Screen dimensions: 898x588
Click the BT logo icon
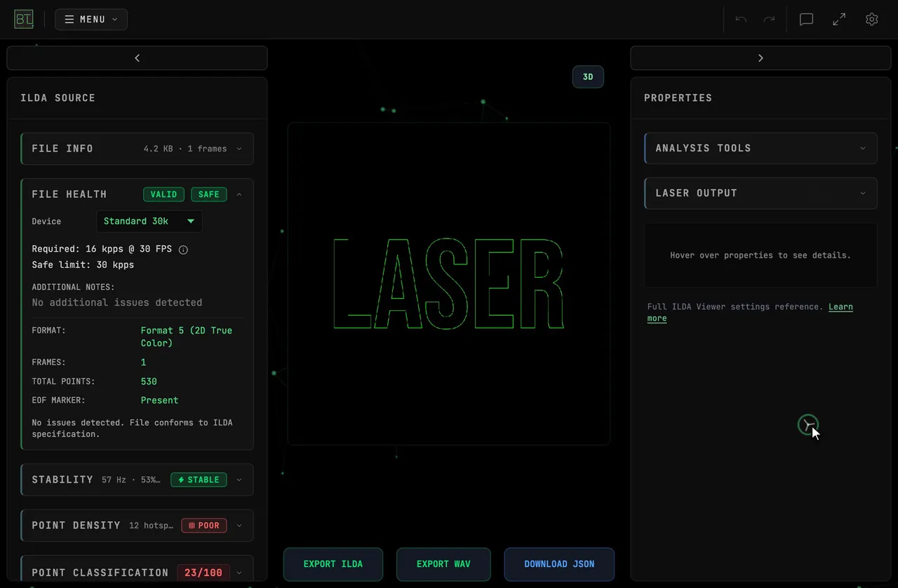pos(24,19)
